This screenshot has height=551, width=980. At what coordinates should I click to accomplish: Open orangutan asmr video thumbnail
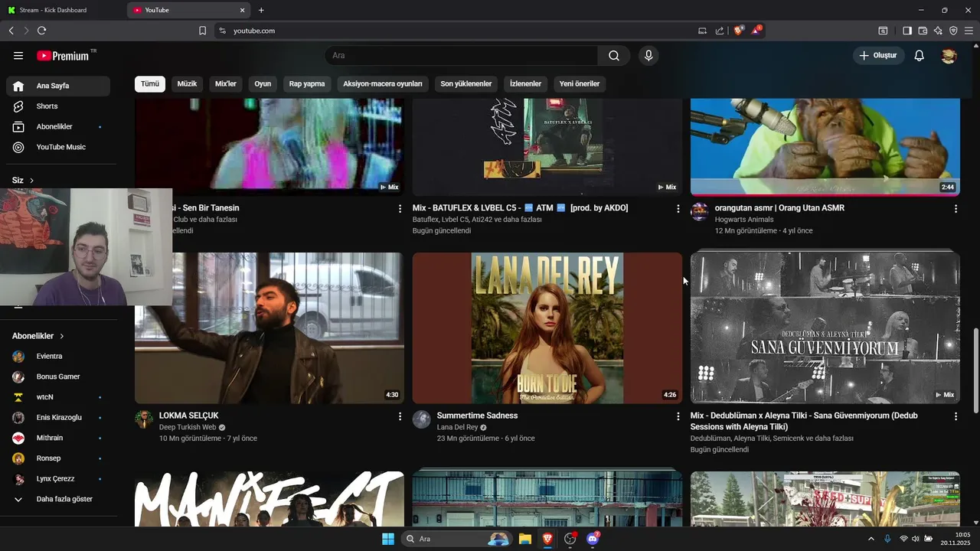click(825, 147)
